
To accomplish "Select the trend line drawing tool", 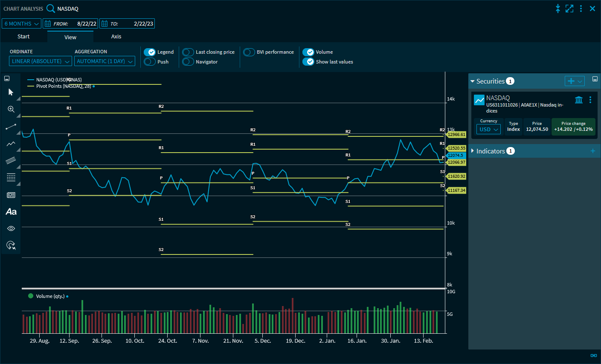I will pyautogui.click(x=11, y=127).
